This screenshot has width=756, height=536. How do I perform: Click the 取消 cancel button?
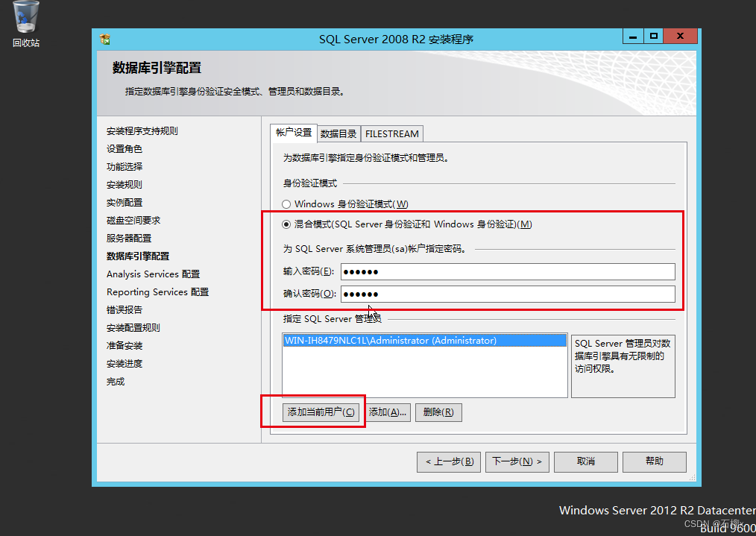coord(586,461)
